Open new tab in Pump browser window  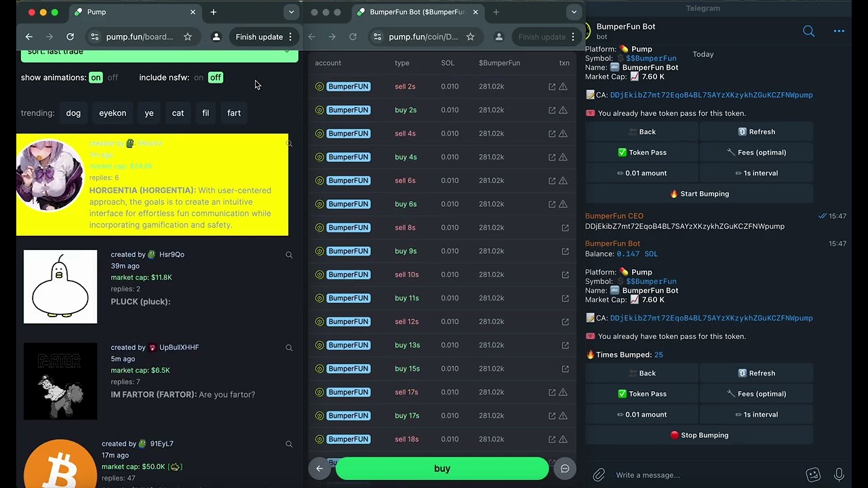tap(214, 12)
